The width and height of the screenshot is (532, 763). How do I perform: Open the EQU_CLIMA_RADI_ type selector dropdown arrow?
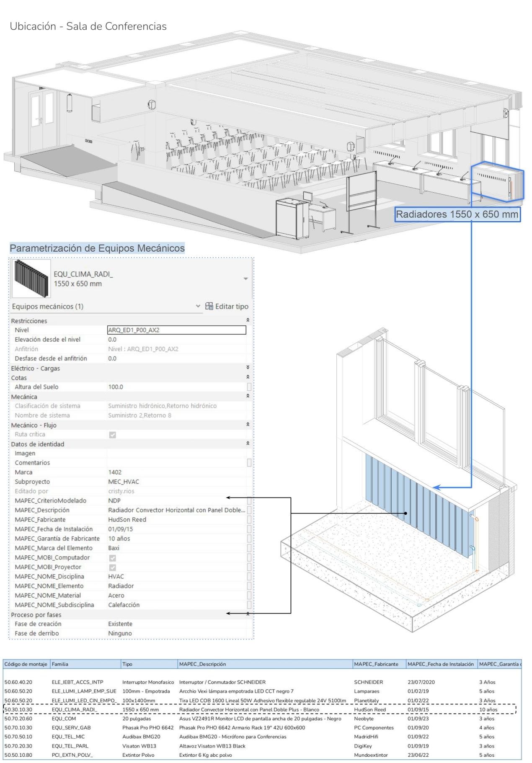[245, 279]
